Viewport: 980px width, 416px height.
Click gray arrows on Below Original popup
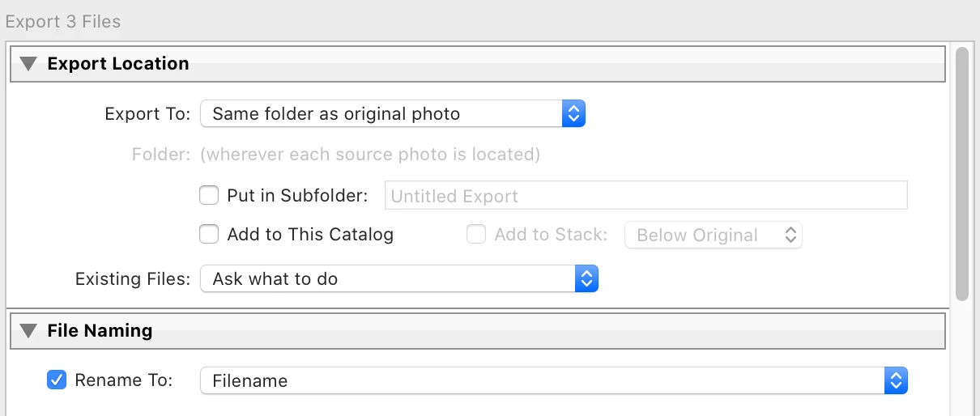coord(791,236)
